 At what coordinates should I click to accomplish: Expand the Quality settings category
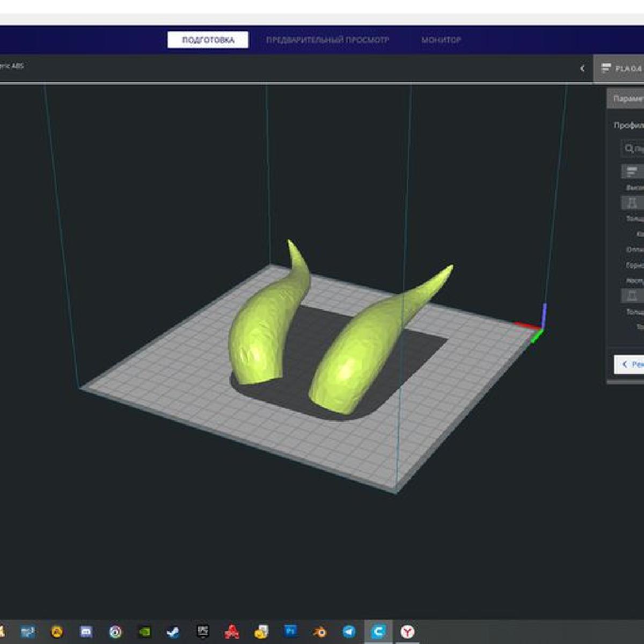pyautogui.click(x=633, y=172)
